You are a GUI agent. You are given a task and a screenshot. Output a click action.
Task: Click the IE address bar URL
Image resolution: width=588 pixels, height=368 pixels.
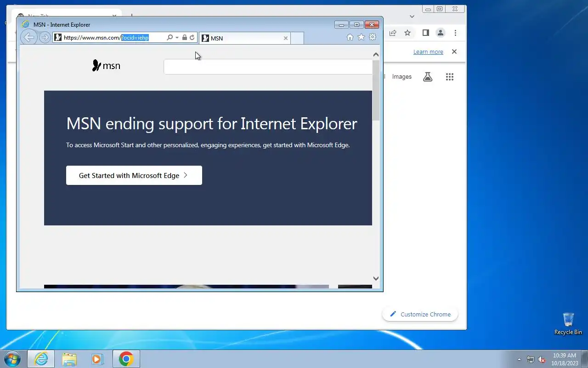click(109, 38)
